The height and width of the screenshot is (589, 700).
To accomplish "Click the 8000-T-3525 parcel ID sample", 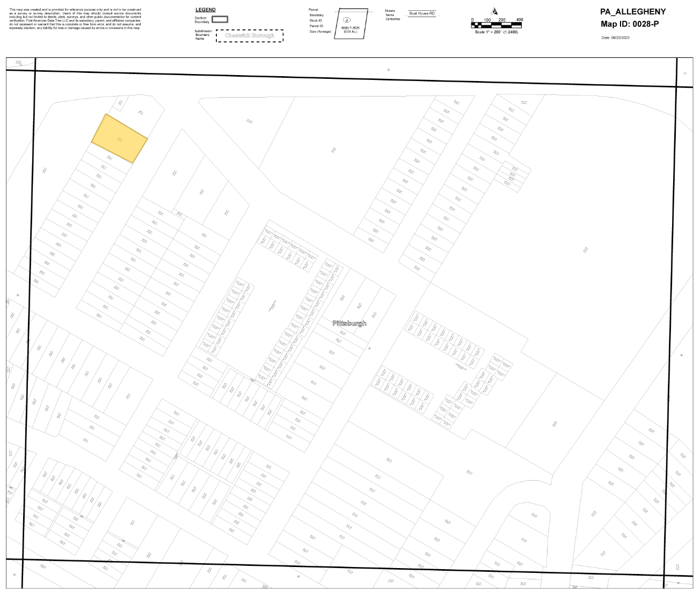I will click(x=351, y=28).
